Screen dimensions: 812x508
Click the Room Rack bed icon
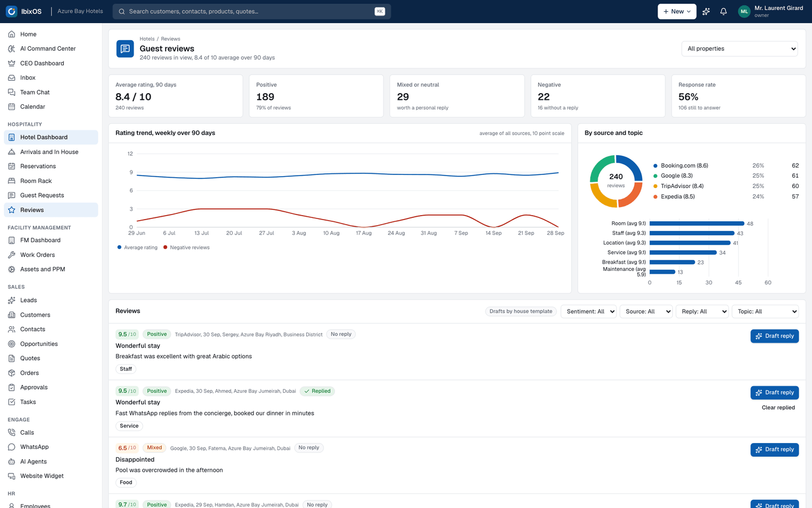(x=12, y=181)
